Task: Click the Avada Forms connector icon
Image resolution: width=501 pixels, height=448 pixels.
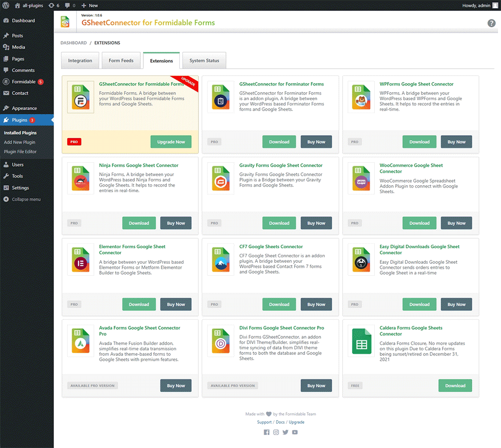Action: pos(81,341)
